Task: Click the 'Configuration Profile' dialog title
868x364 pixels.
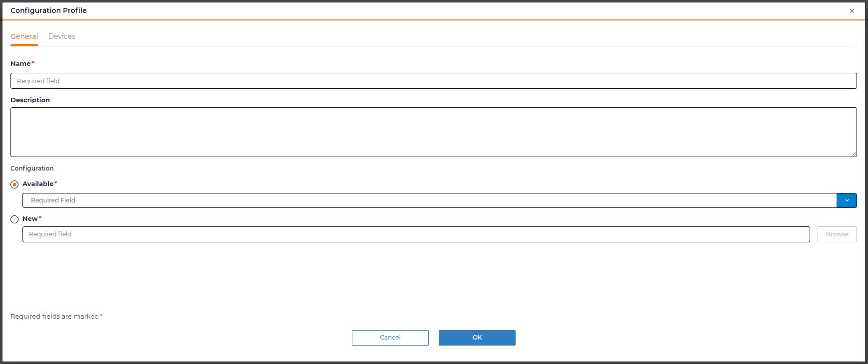Action: [x=48, y=10]
